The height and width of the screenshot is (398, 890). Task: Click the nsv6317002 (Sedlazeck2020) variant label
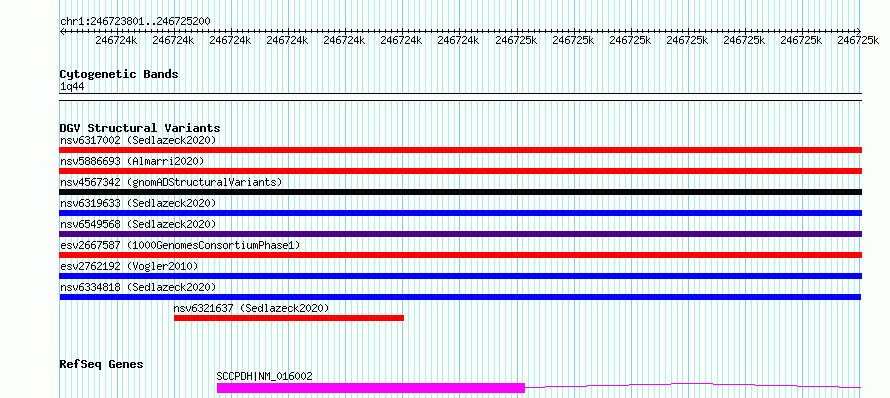click(x=138, y=140)
